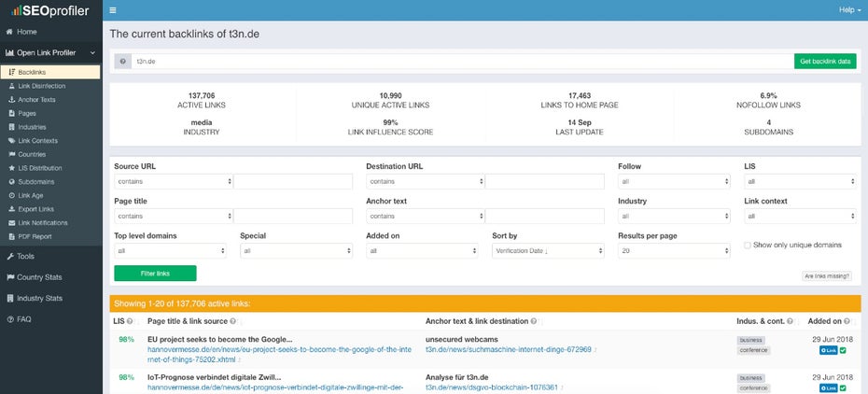Click blue Link button in EU project row
Image resolution: width=868 pixels, height=394 pixels.
pos(828,350)
